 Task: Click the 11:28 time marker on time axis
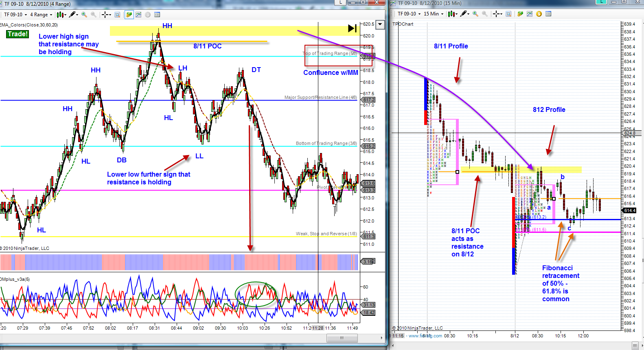point(318,328)
